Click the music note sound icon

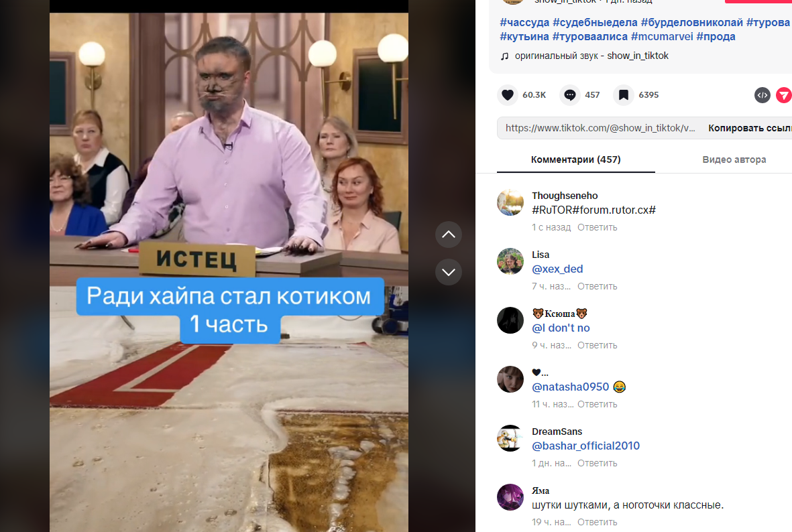pos(504,56)
